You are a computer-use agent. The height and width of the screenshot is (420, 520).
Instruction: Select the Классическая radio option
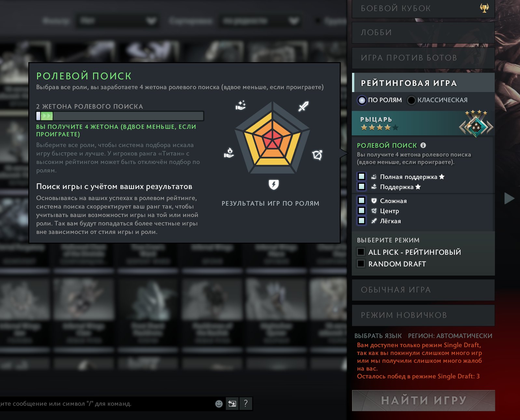click(411, 100)
